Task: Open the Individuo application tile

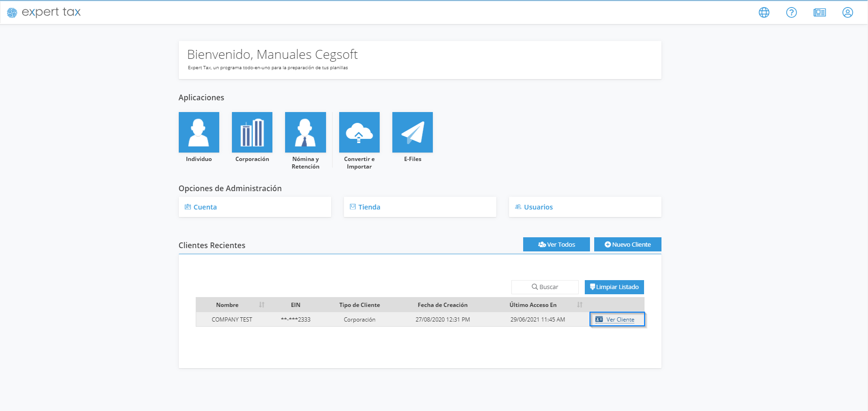Action: 199,132
